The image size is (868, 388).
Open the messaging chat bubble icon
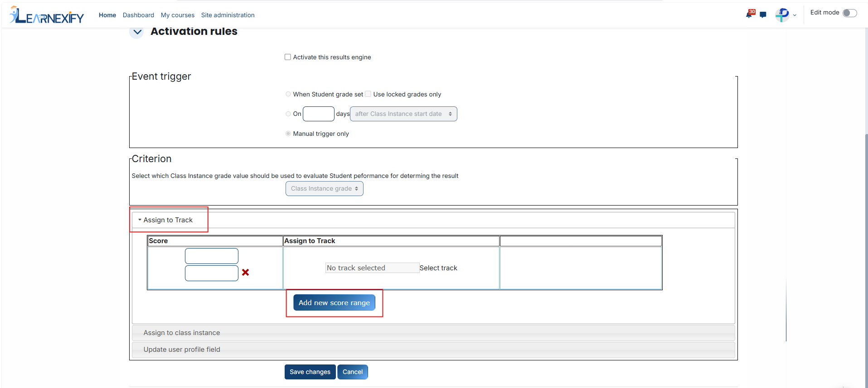point(763,15)
